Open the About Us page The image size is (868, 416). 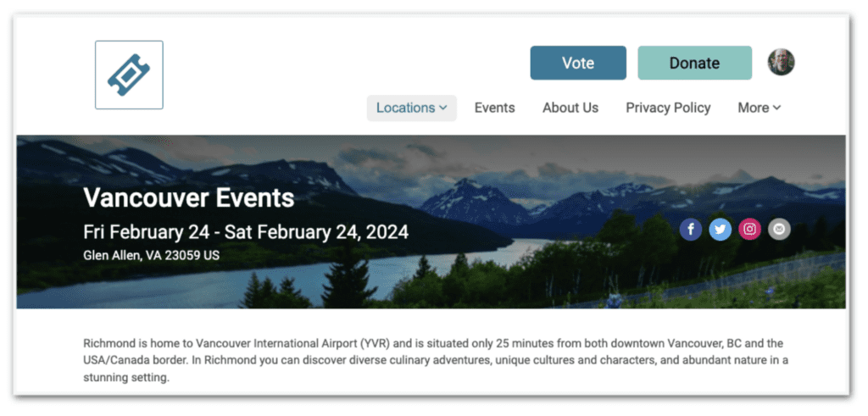pos(570,108)
